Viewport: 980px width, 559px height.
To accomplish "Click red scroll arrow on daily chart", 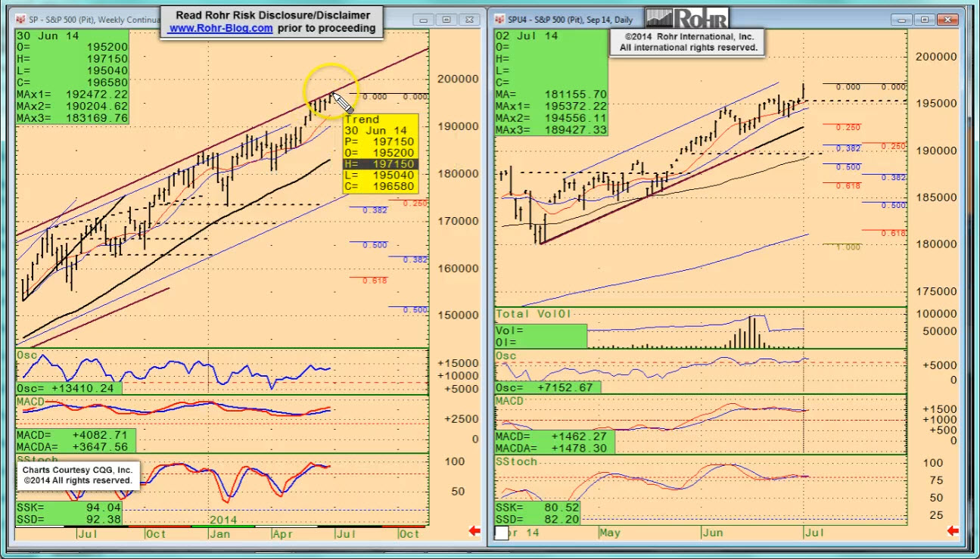I will pos(953,531).
